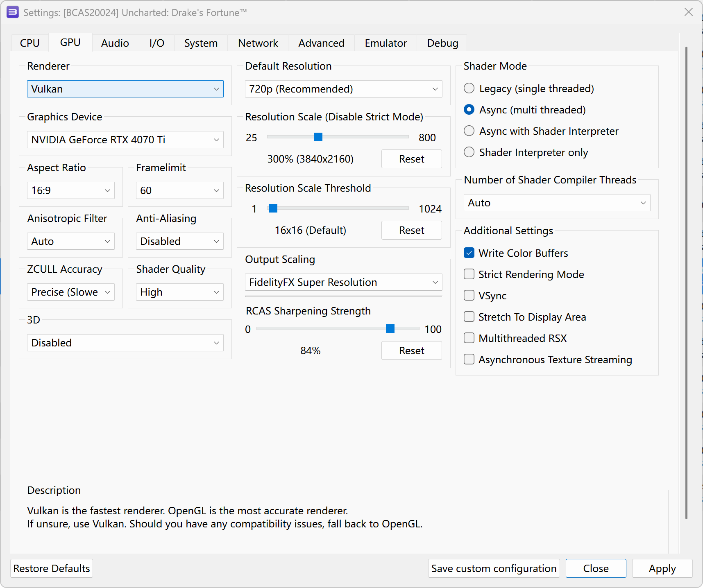Open the Anti-Aliasing dropdown

[180, 241]
